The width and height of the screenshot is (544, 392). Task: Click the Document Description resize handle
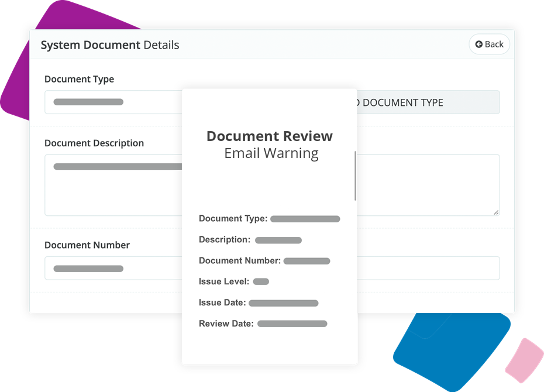(496, 212)
